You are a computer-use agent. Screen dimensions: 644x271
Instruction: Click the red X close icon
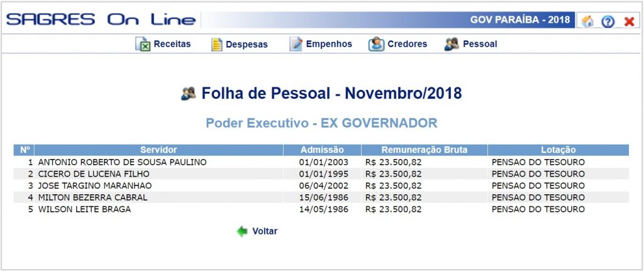[629, 22]
